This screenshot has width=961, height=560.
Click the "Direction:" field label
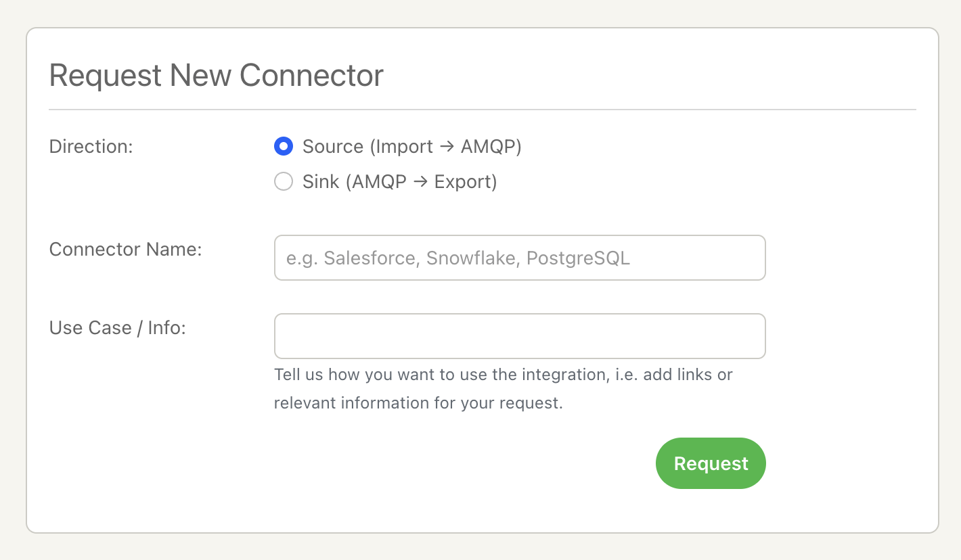(x=91, y=147)
